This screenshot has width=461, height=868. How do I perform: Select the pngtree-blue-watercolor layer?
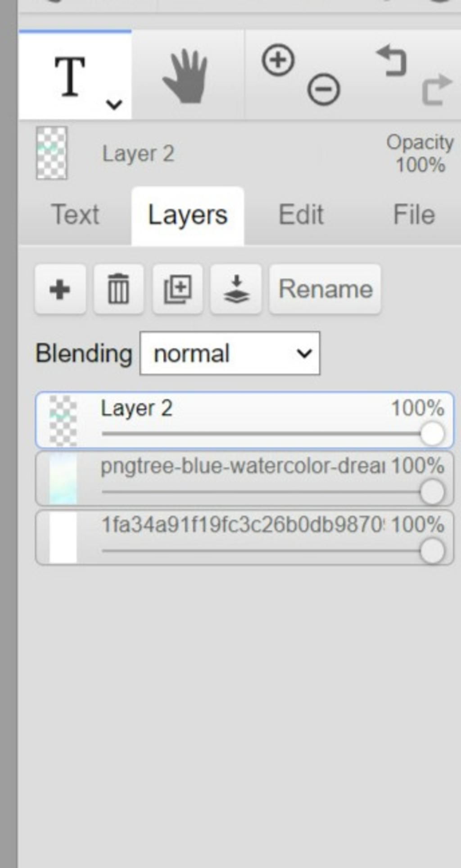(244, 479)
